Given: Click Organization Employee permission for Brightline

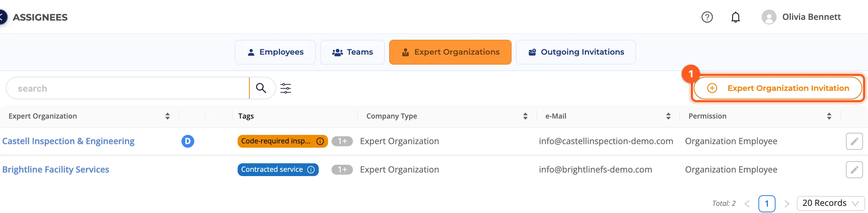Looking at the screenshot, I should pyautogui.click(x=731, y=170).
